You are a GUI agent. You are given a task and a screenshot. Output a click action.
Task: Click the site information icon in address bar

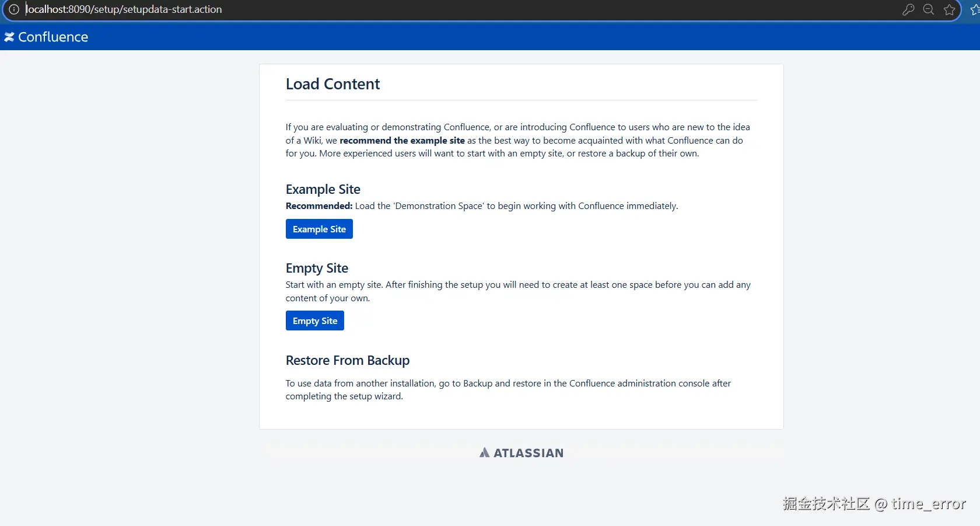click(14, 9)
